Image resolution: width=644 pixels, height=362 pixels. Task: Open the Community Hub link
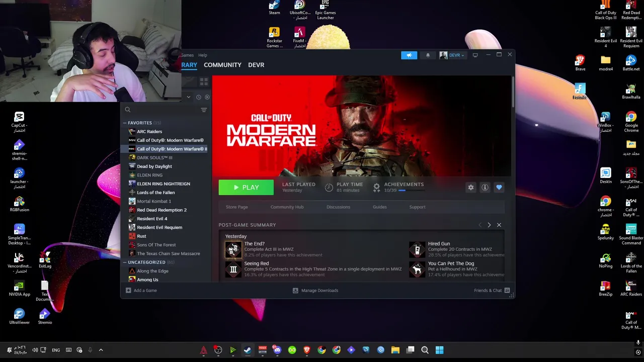[x=287, y=207]
